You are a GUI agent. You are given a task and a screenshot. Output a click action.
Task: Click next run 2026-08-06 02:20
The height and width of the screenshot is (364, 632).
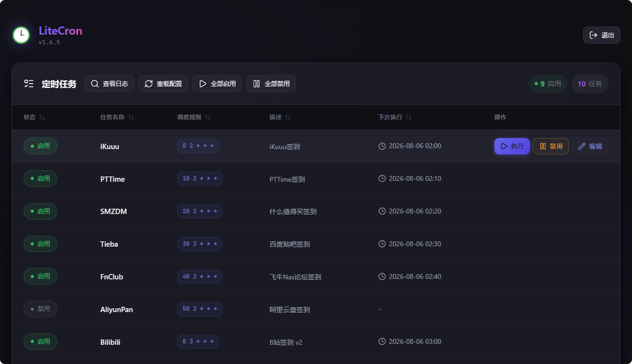click(x=410, y=211)
